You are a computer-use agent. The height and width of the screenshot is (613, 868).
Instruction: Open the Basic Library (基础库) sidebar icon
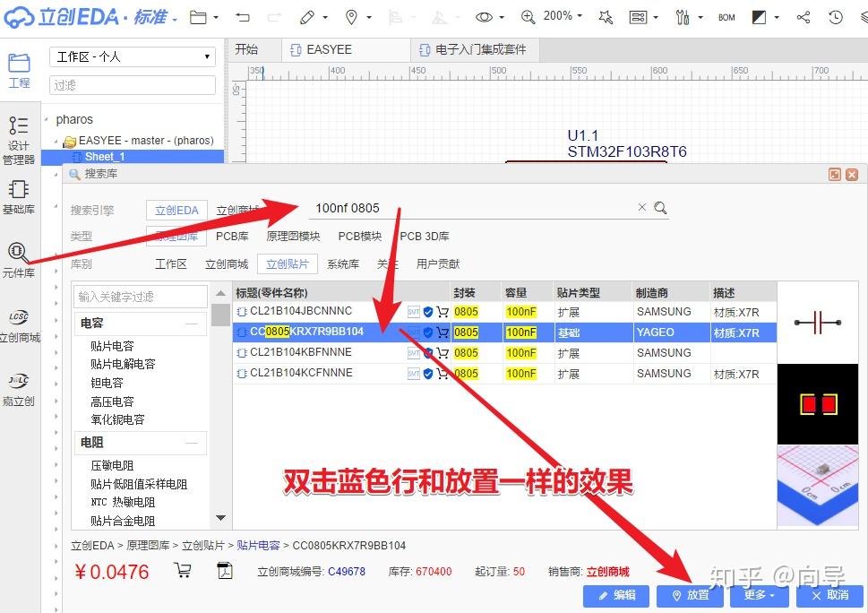click(x=19, y=197)
